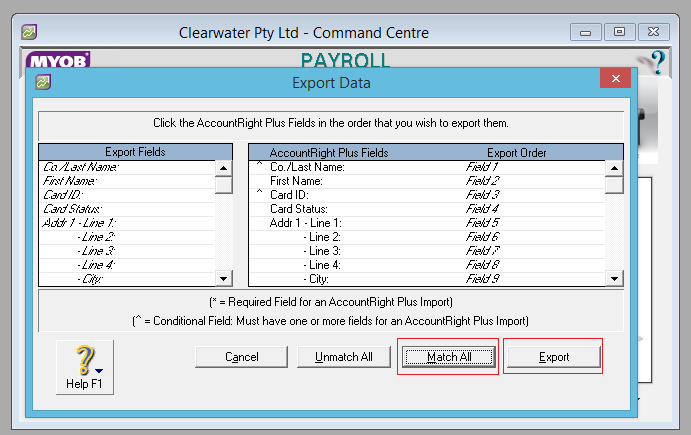Click Field 4 in Export Order column
This screenshot has width=691, height=435.
pos(483,209)
